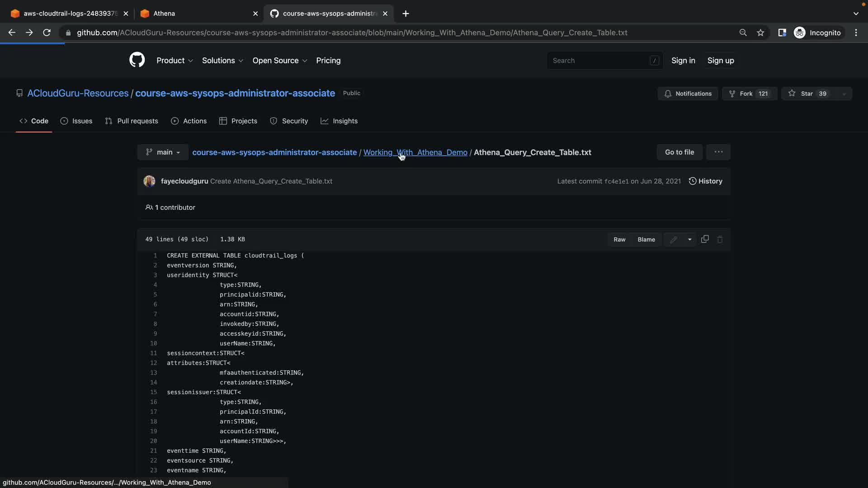This screenshot has width=868, height=488.
Task: Open the Working_With_Athena_Demo folder link
Action: (x=415, y=152)
